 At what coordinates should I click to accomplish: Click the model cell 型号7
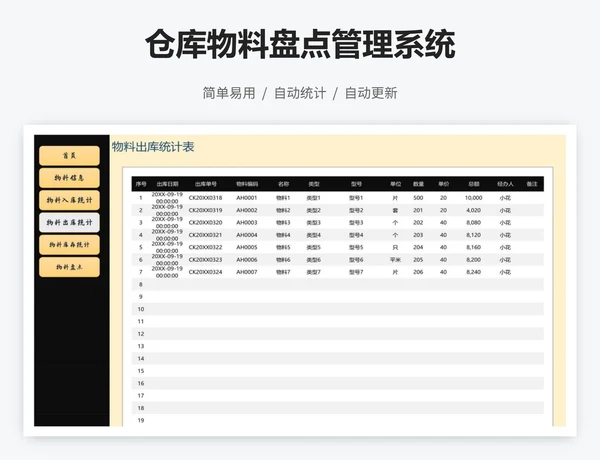pyautogui.click(x=356, y=272)
